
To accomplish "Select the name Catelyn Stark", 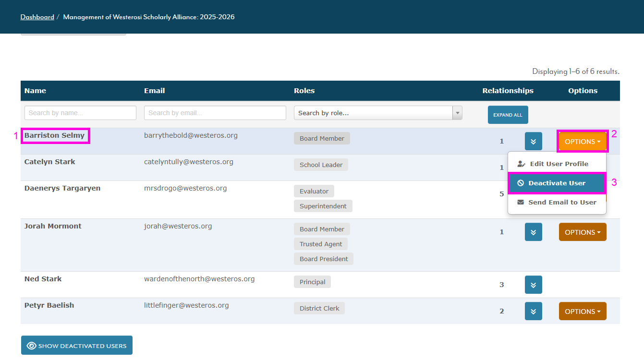I will tap(50, 162).
